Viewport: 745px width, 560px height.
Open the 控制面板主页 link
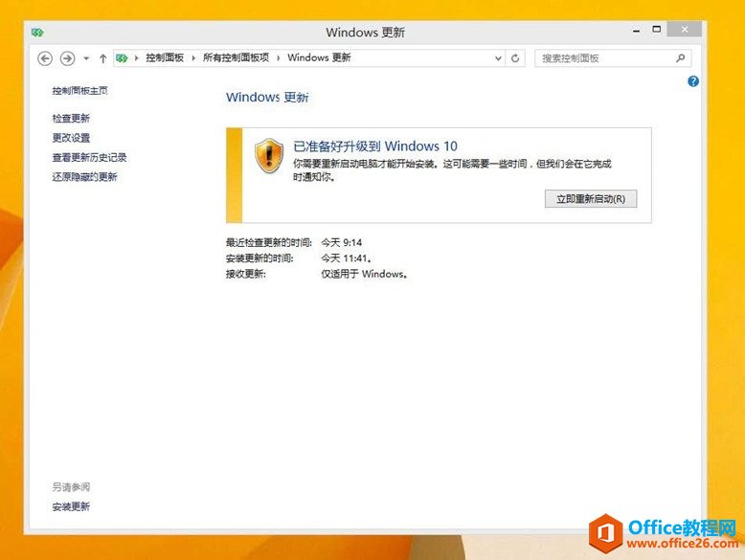click(79, 91)
